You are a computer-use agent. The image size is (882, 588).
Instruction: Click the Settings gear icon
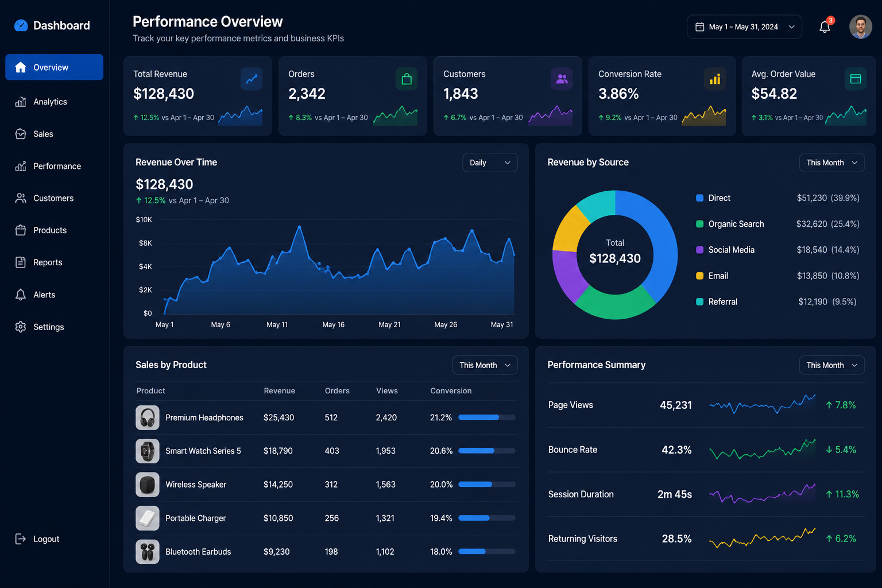point(21,327)
